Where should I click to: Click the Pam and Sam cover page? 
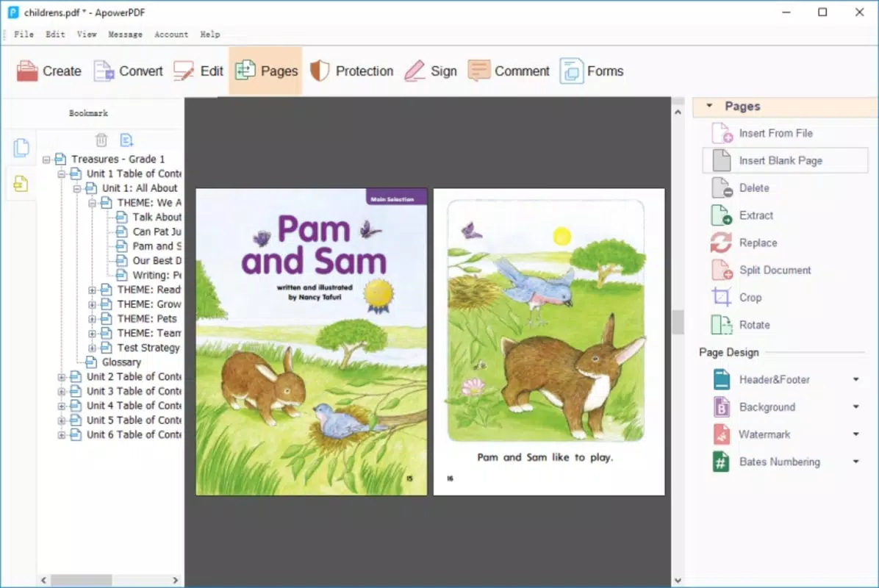click(311, 342)
